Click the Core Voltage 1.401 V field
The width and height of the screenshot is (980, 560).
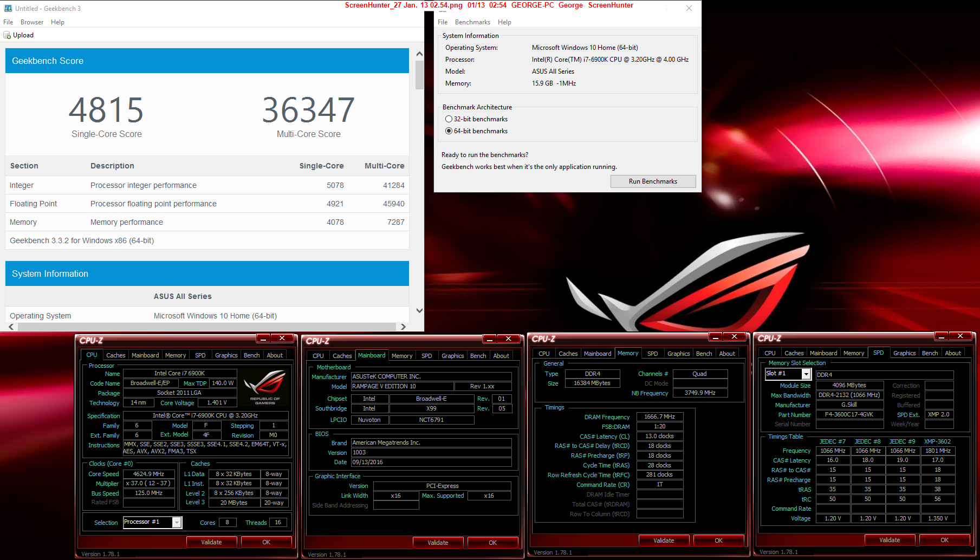pos(217,402)
